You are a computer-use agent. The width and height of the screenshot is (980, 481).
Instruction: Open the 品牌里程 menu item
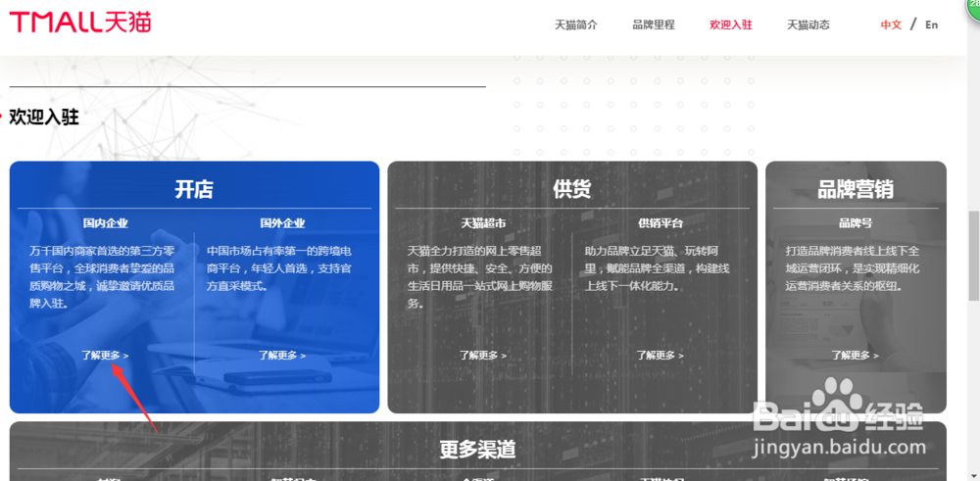pyautogui.click(x=653, y=25)
